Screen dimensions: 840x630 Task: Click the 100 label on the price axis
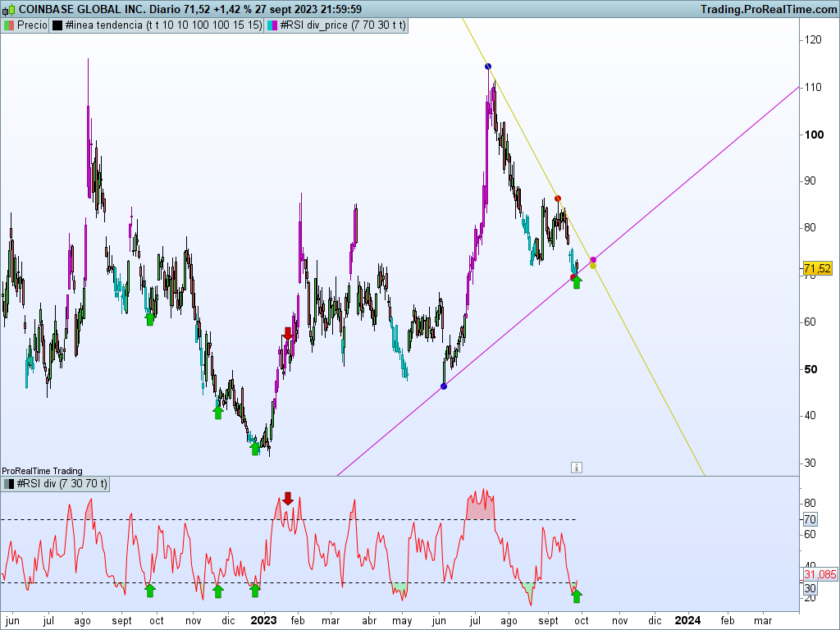[815, 135]
